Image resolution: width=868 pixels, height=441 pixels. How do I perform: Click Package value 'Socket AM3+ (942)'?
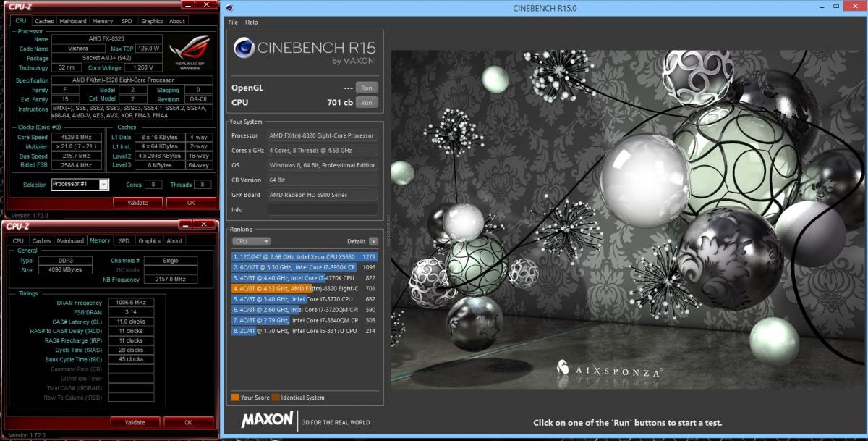click(108, 58)
